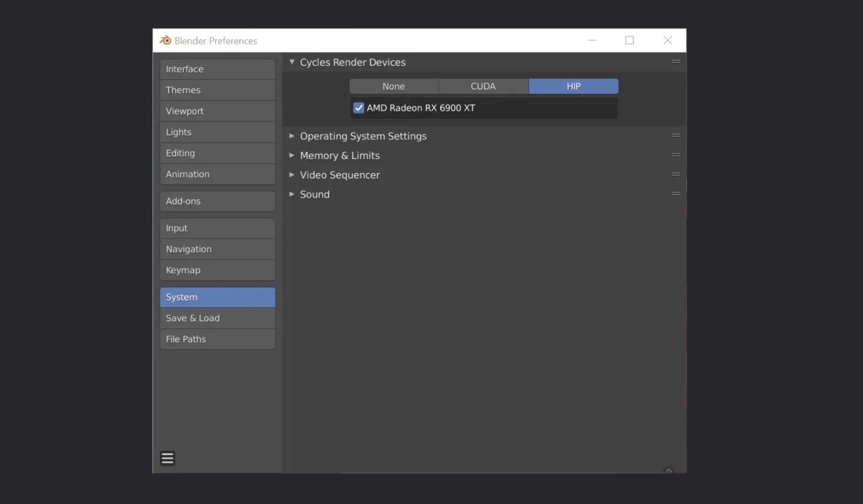
Task: Go to Save & Load preferences
Action: (217, 318)
